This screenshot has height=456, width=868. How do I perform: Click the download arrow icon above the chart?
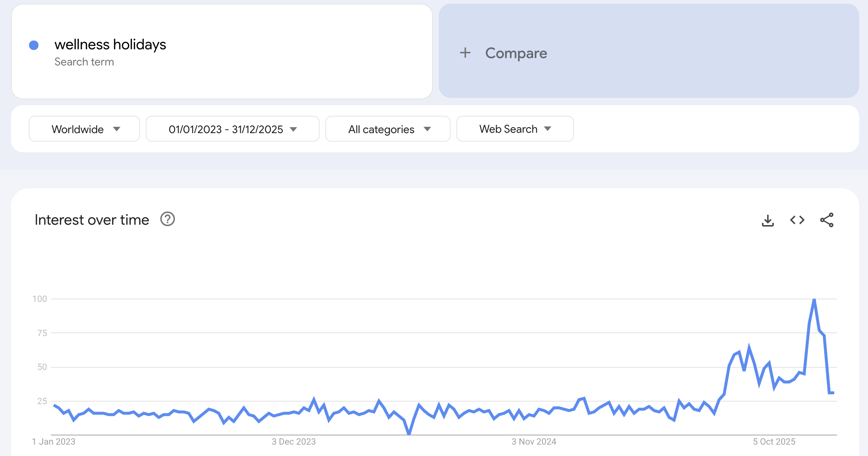[768, 220]
